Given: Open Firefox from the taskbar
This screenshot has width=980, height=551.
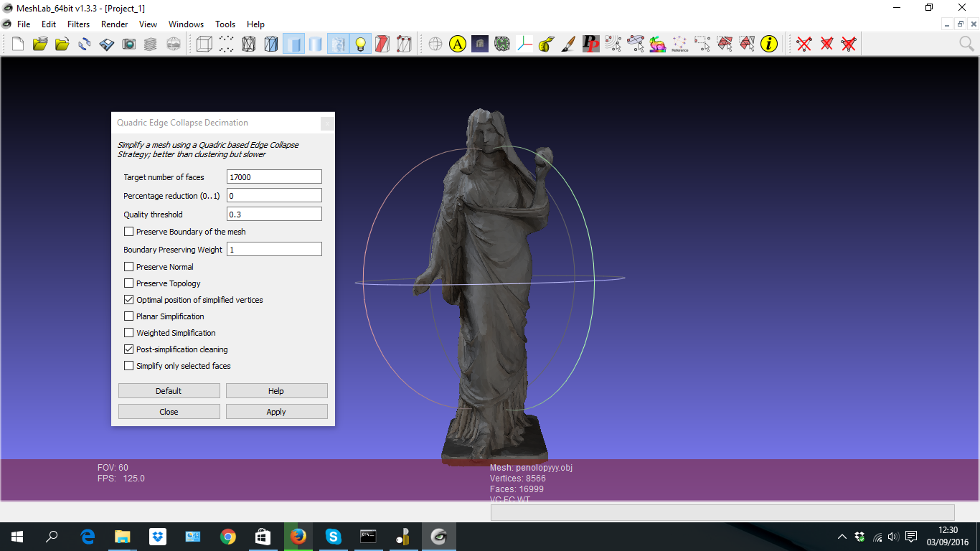Looking at the screenshot, I should click(x=298, y=537).
